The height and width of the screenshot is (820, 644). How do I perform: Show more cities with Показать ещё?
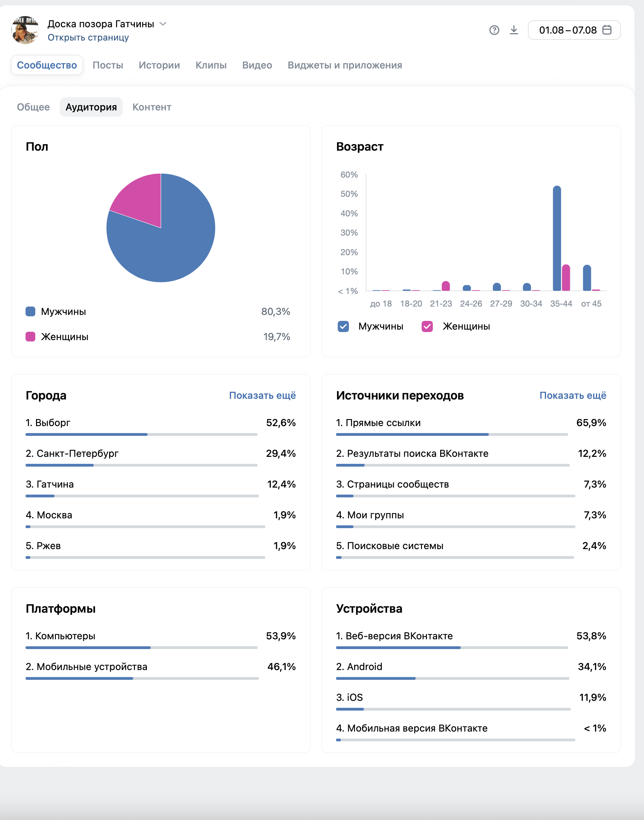pos(263,395)
